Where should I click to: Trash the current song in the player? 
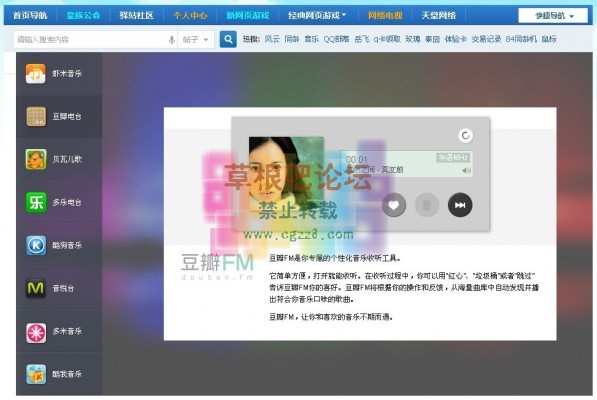pos(426,205)
